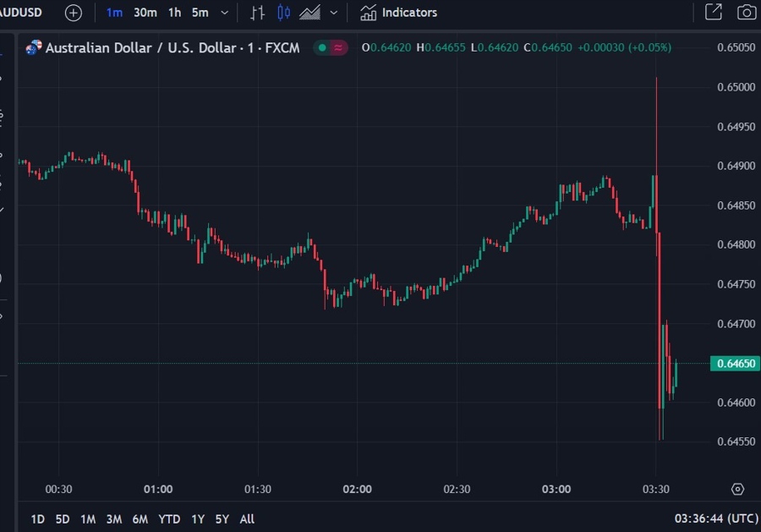Toggle visibility of the AUDUSD series
Image resolution: width=761 pixels, height=532 pixels.
[x=322, y=48]
